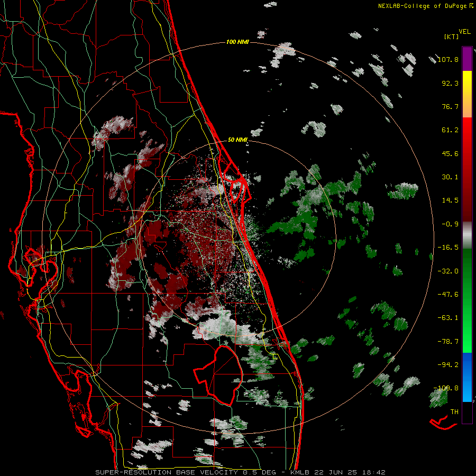Pick the gray near-zero segment of color bar
The height and width of the screenshot is (476, 476).
[467, 235]
